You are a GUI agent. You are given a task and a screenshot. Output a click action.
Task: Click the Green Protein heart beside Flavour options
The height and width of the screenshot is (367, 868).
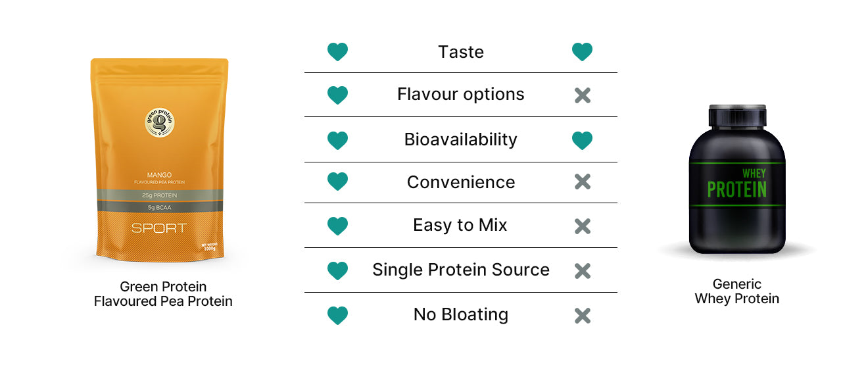337,95
